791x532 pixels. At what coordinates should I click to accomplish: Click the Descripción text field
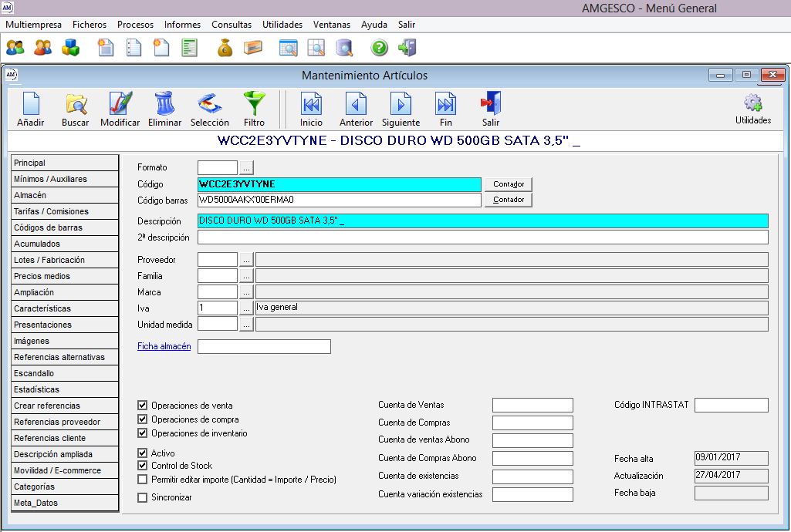click(x=483, y=221)
